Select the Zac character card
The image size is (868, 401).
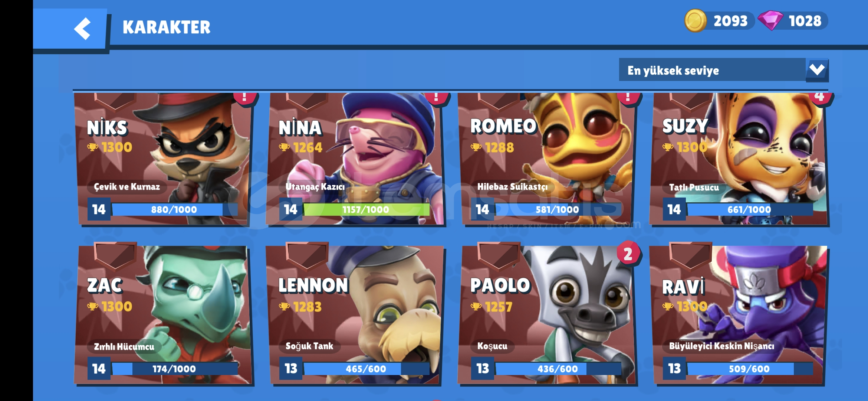coord(163,314)
